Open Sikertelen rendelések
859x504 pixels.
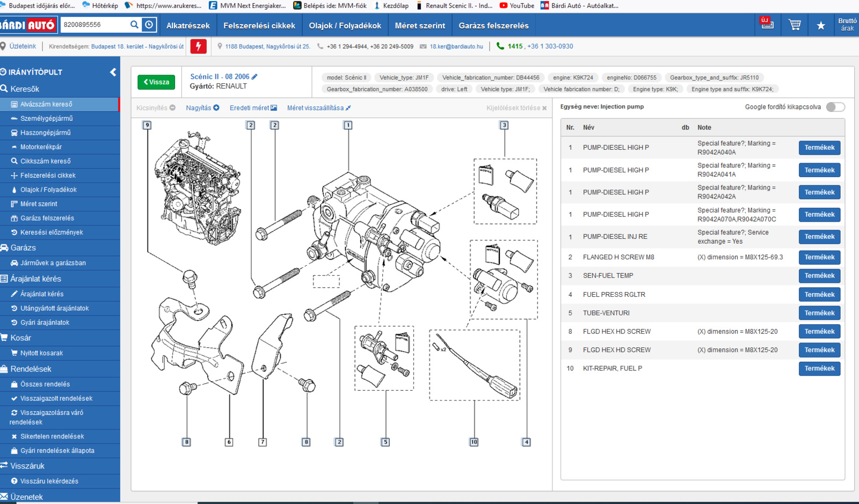[60, 436]
